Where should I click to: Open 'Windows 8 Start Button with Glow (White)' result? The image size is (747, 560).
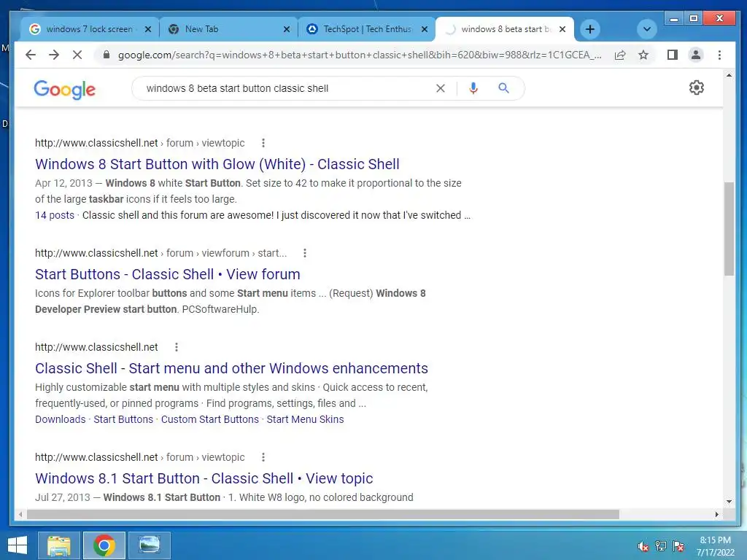tap(217, 164)
